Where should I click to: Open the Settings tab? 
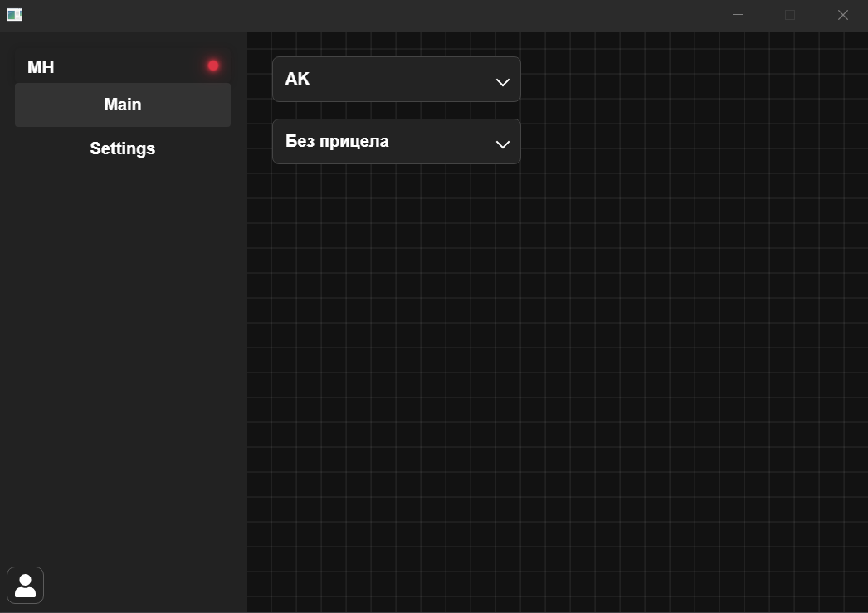pos(122,148)
